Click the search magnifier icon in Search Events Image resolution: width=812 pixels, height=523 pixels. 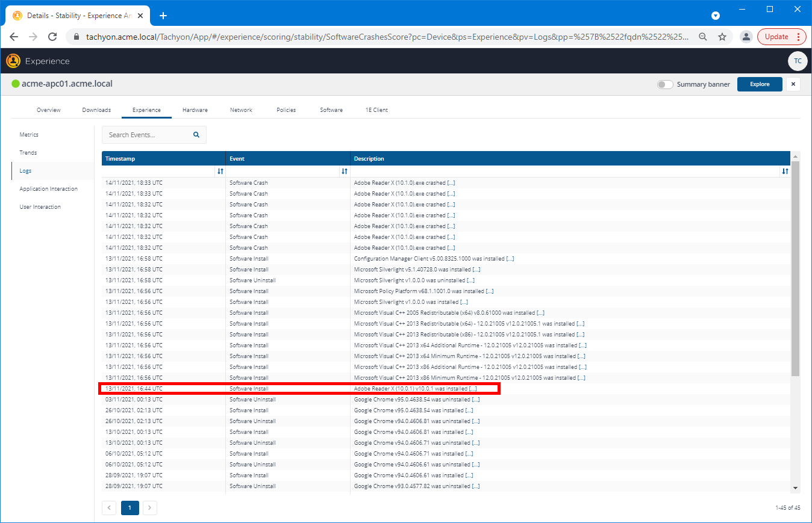pos(196,135)
